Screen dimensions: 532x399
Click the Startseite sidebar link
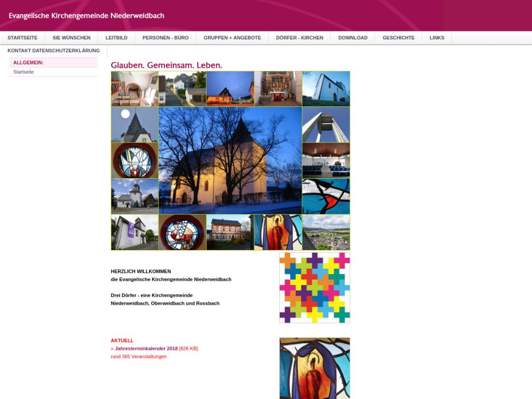point(23,72)
